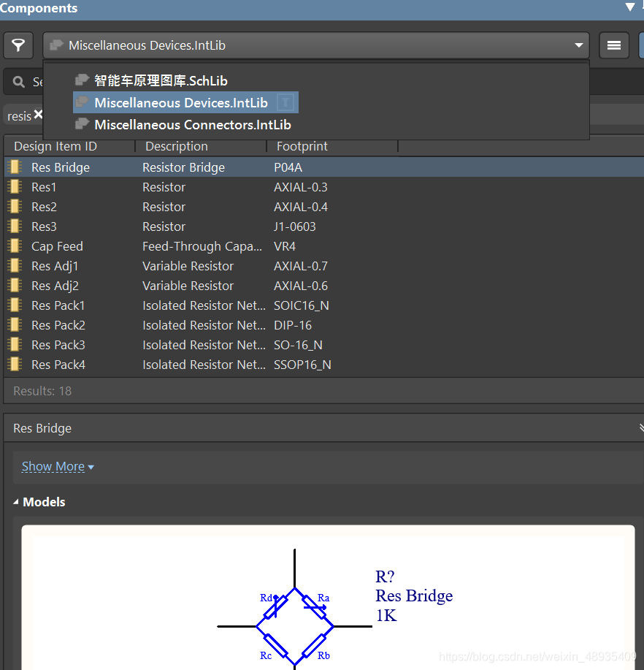Open the library selector dropdown arrow
644x670 pixels.
point(580,45)
